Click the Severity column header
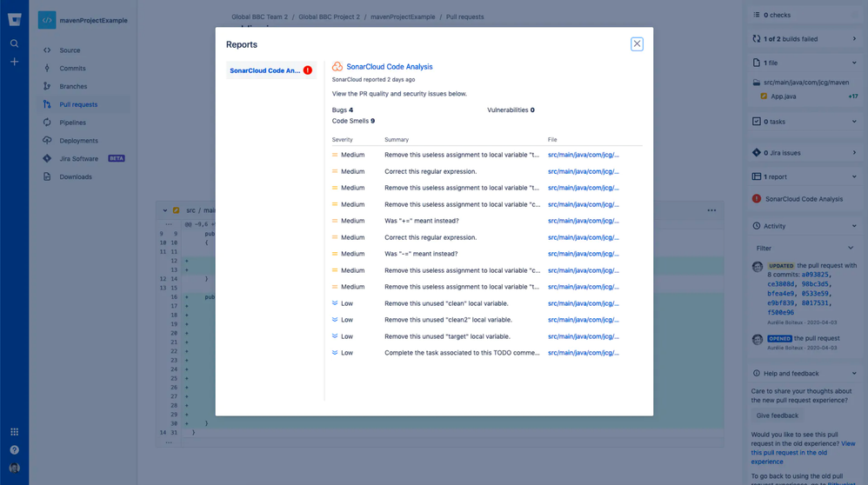Screen dimensions: 868x485 click(342, 140)
